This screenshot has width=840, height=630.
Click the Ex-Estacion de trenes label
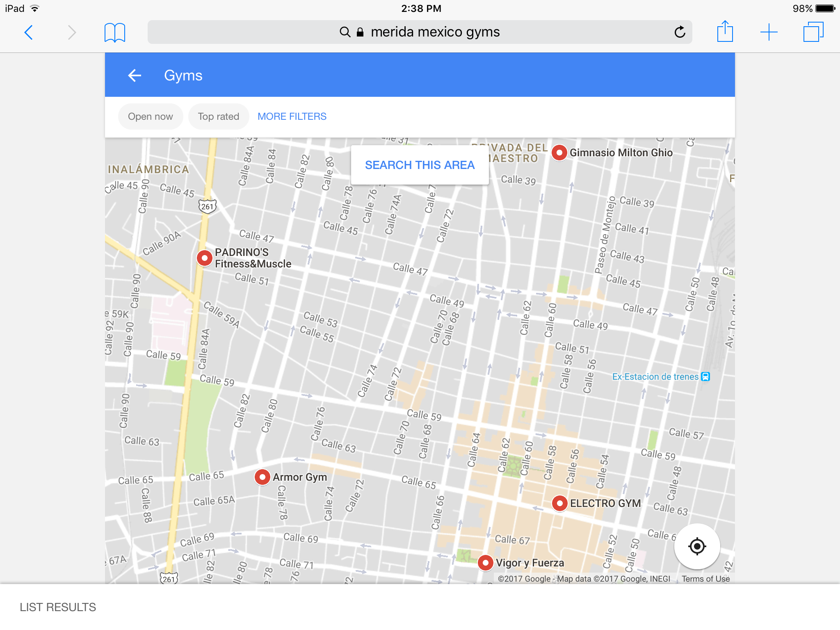coord(655,377)
